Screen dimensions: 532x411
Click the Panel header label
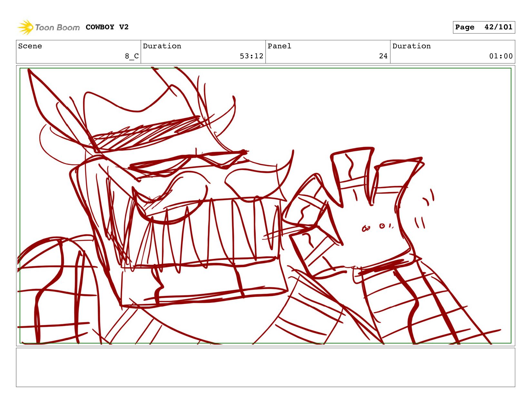click(x=279, y=46)
